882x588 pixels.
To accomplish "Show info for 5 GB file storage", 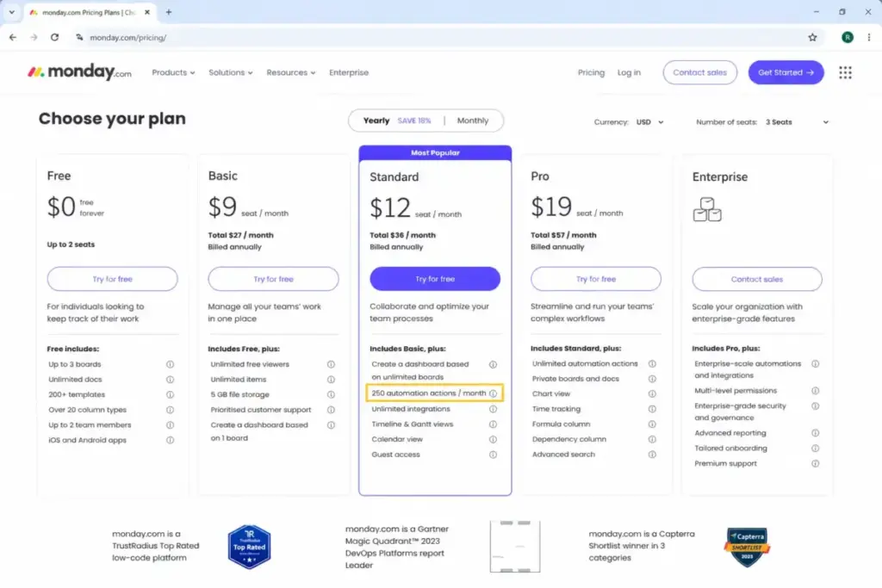I will 331,394.
